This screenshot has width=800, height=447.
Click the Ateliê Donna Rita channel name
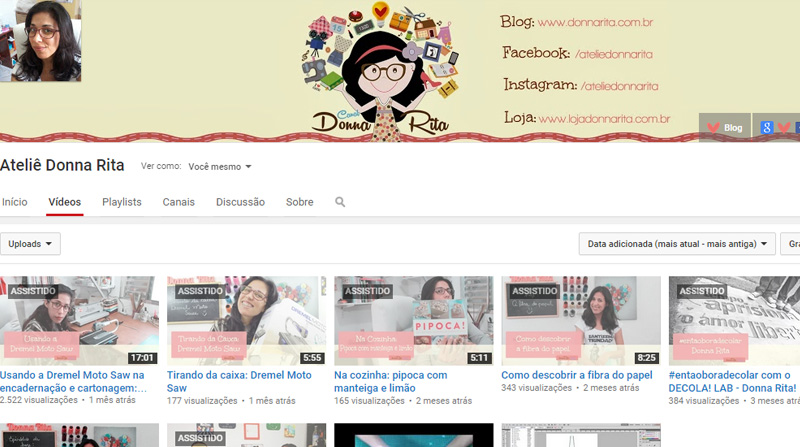point(62,165)
